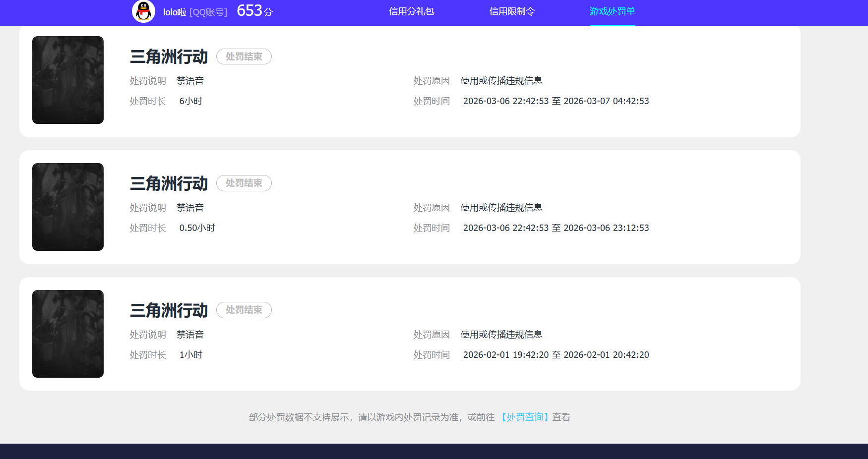The image size is (868, 459).
Task: Click 使用或传播违规信息 reason on the 1小时 card
Action: coord(501,335)
